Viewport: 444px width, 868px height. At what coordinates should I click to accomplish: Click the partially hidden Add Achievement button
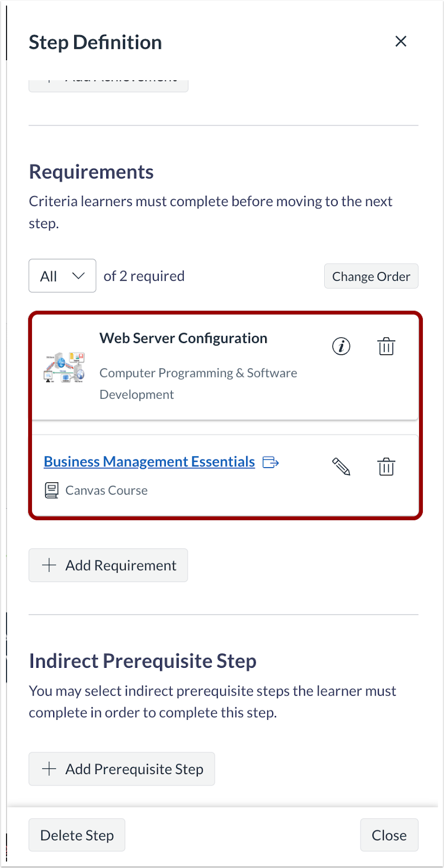pos(108,85)
